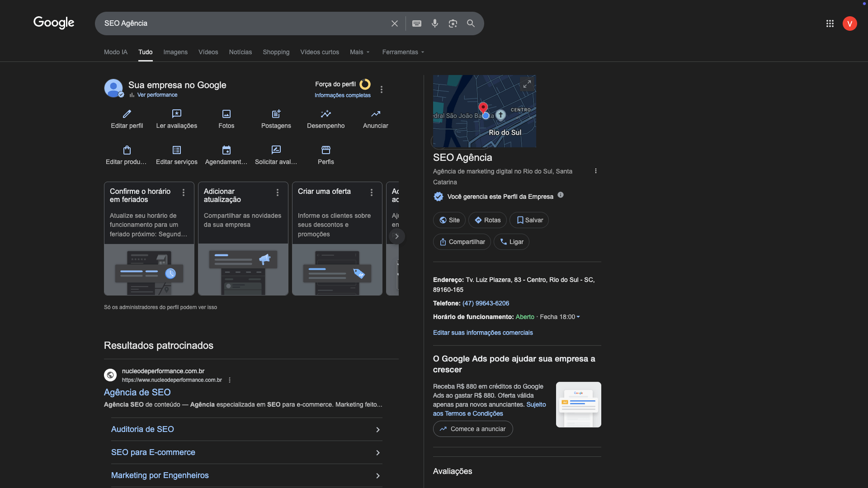Click the Força do perfil progress ring
Viewport: 868px width, 488px height.
365,84
